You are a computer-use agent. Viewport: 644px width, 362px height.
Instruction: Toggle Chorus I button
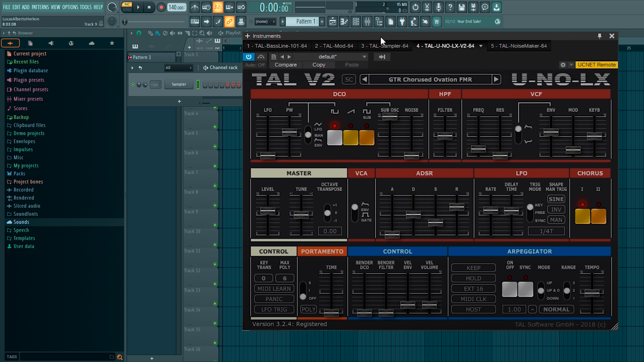coord(583,216)
